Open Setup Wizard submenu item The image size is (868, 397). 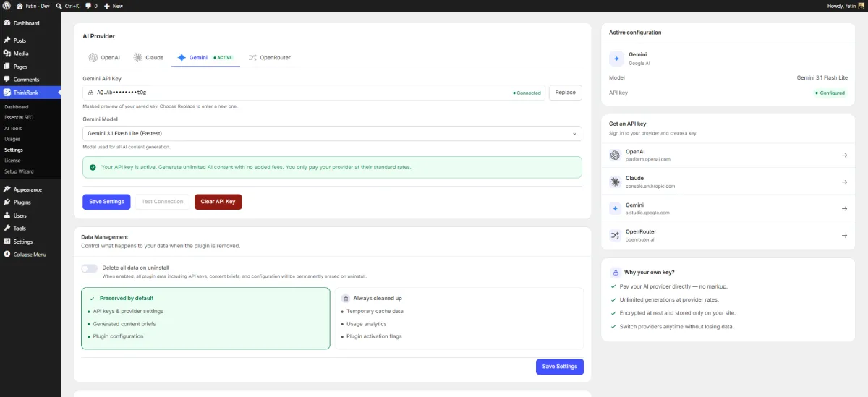tap(19, 171)
